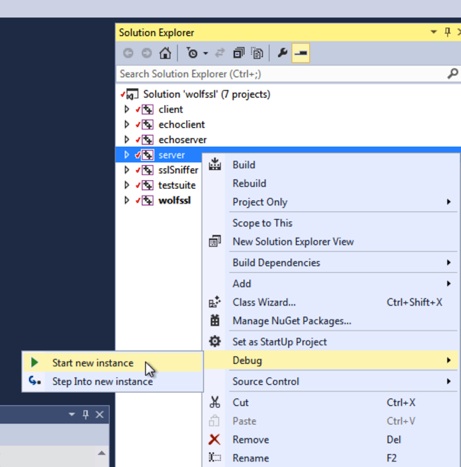Click the Solution Explorer auto-hide pin icon

click(448, 32)
